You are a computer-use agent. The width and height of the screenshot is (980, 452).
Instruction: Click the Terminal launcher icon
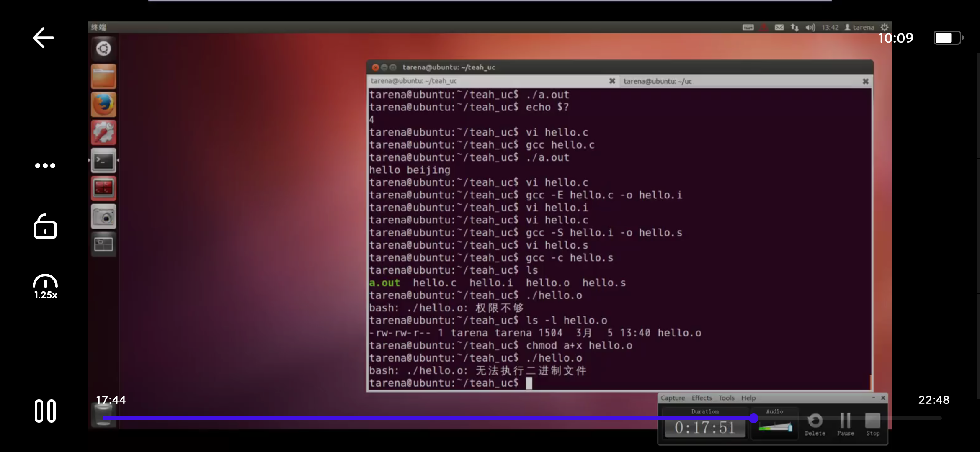(x=103, y=160)
